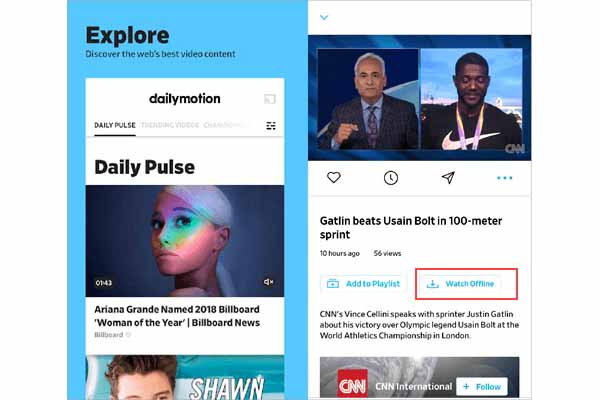600x400 pixels.
Task: Tap the clock Watch Later icon
Action: (391, 178)
